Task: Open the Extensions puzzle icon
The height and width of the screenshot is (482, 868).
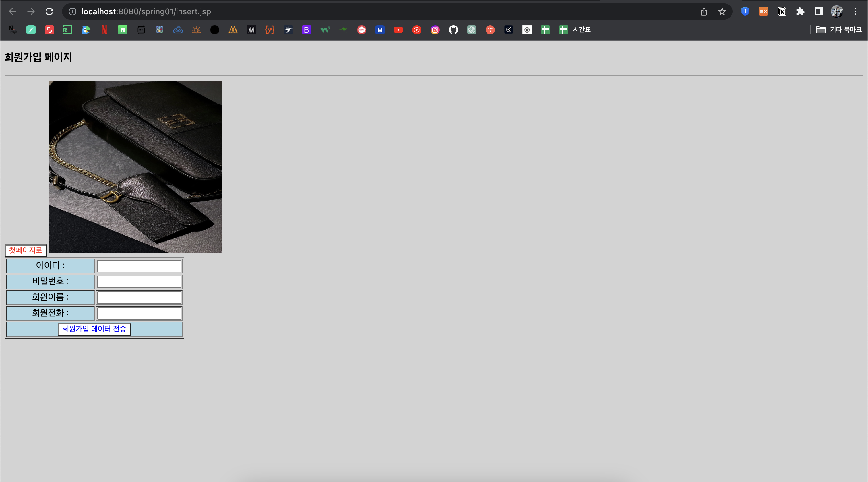Action: tap(800, 12)
